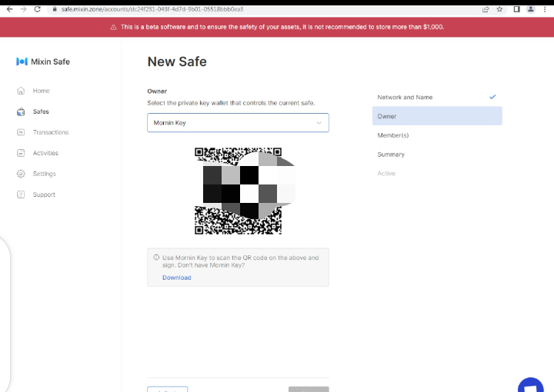Open the Support menu item
Screen dimensions: 554x392
(44, 194)
